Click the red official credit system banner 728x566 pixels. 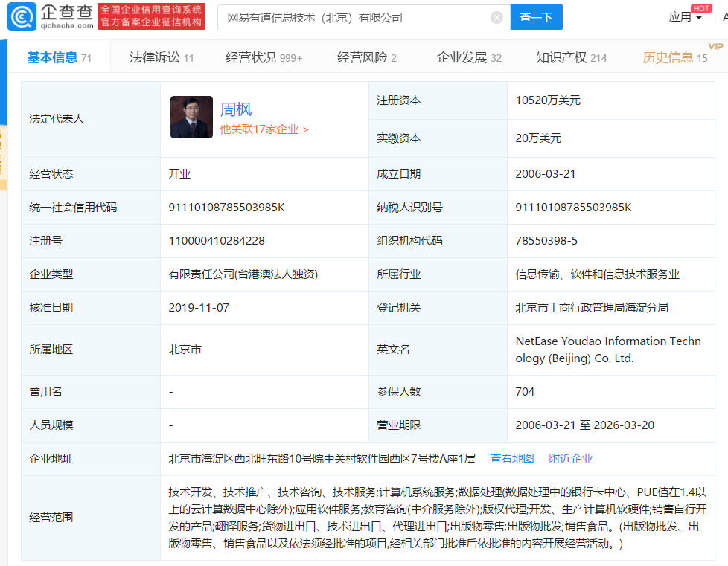[x=152, y=16]
